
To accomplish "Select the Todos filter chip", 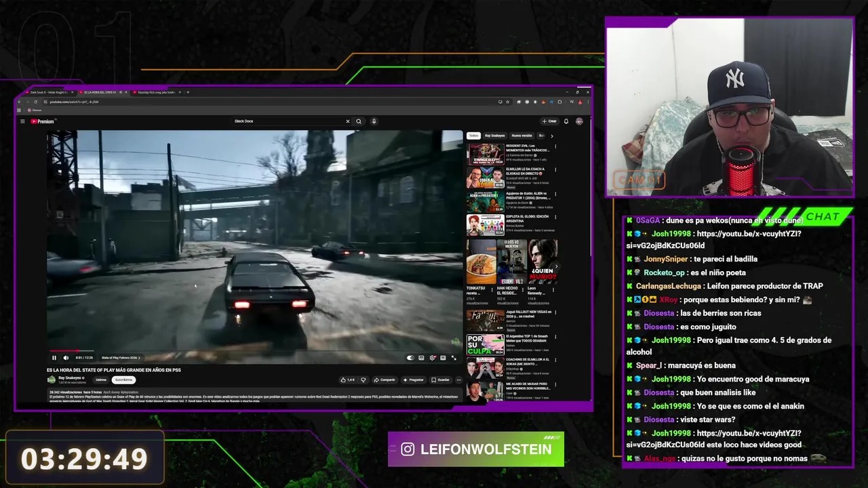I will pos(473,136).
